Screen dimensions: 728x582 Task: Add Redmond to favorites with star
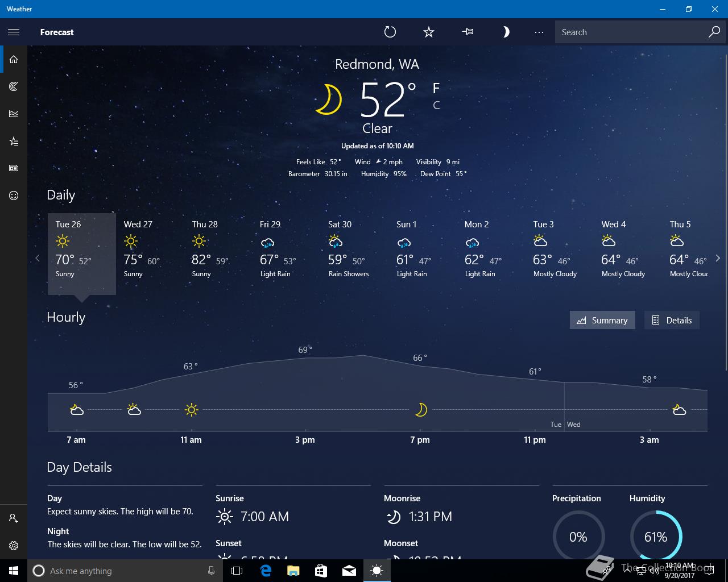(x=429, y=32)
